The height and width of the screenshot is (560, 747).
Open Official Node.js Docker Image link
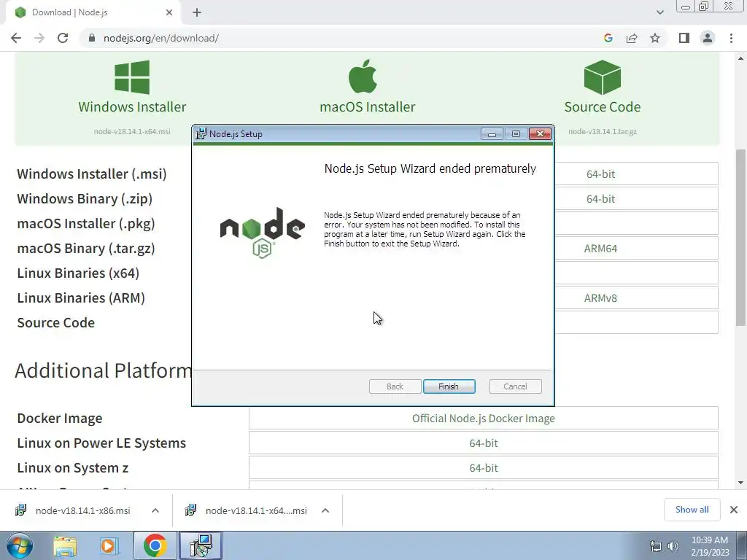pyautogui.click(x=483, y=418)
